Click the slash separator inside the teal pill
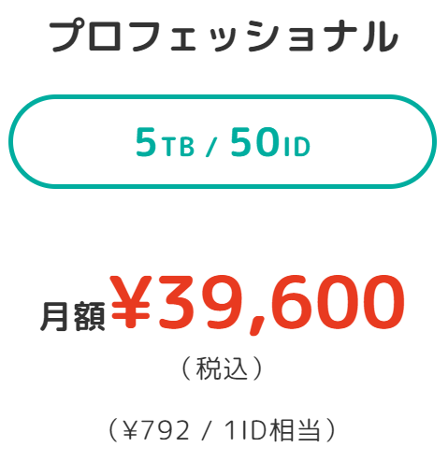The width and height of the screenshot is (448, 476). [x=211, y=147]
